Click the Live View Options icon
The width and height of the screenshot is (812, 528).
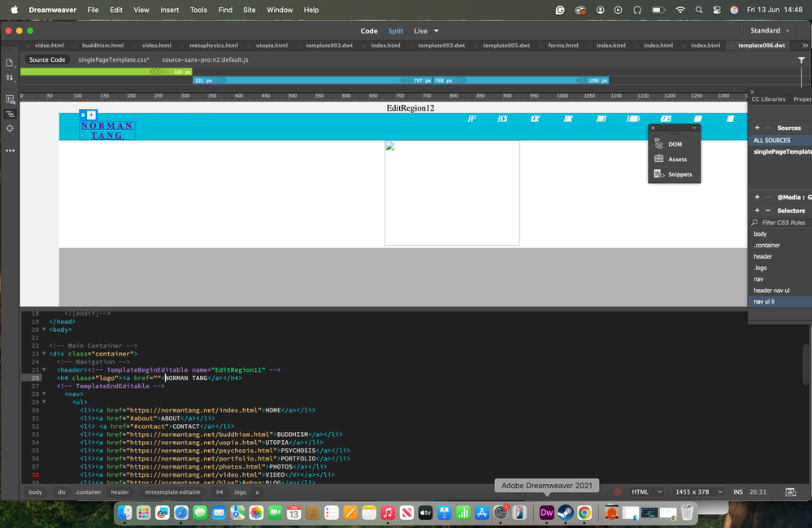pyautogui.click(x=10, y=99)
